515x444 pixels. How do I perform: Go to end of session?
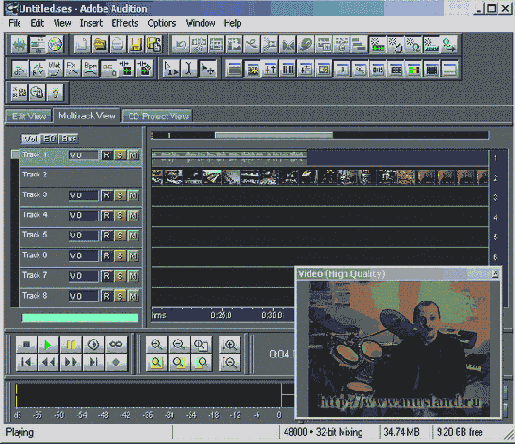click(93, 362)
